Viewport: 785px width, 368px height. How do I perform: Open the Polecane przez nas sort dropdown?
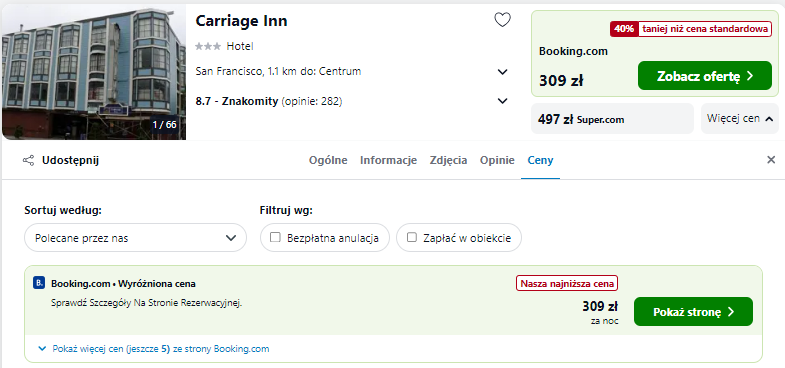[x=135, y=238]
